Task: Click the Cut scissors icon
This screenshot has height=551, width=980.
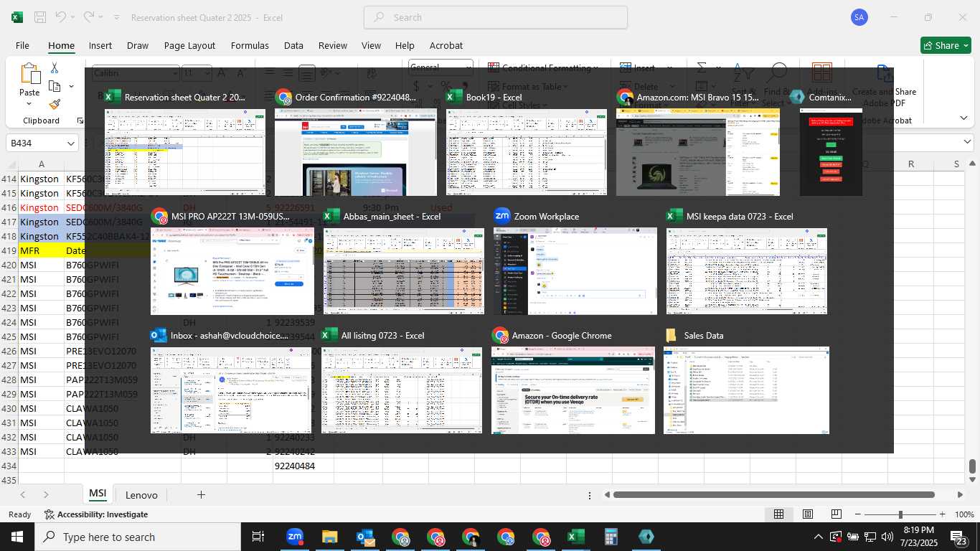Action: [55, 67]
